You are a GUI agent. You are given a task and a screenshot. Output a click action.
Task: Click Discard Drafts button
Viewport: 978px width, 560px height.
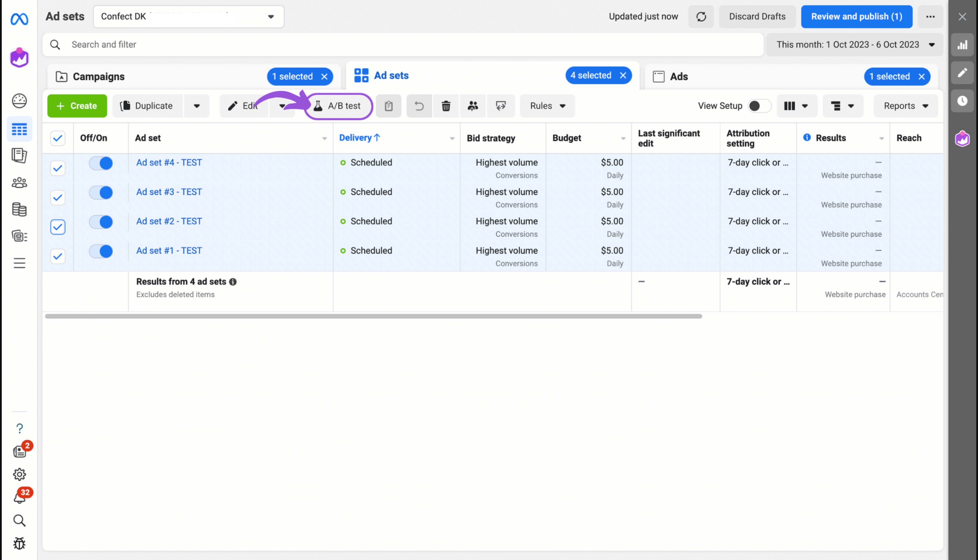pyautogui.click(x=757, y=17)
